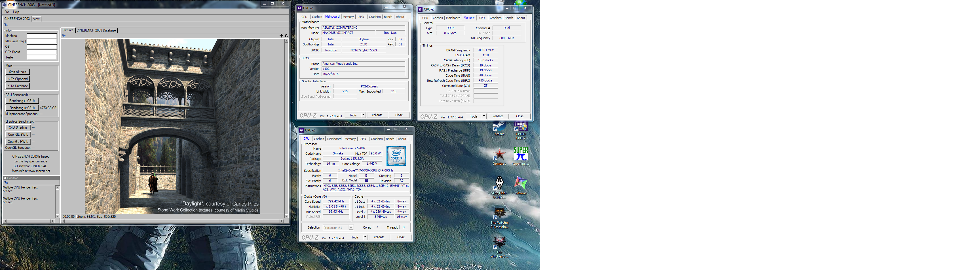Click into the Machine input field
The height and width of the screenshot is (270, 980).
tap(42, 36)
